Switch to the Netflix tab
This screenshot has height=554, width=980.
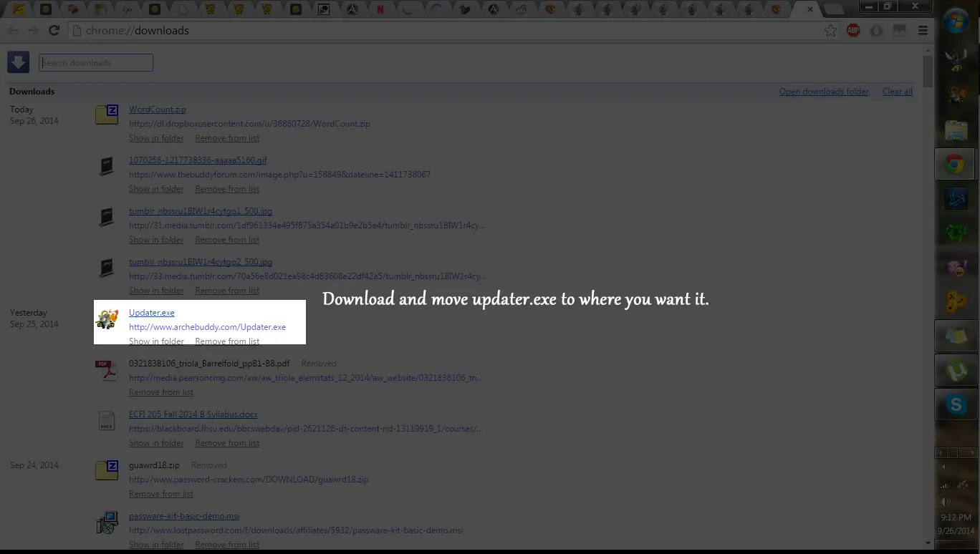[x=380, y=9]
